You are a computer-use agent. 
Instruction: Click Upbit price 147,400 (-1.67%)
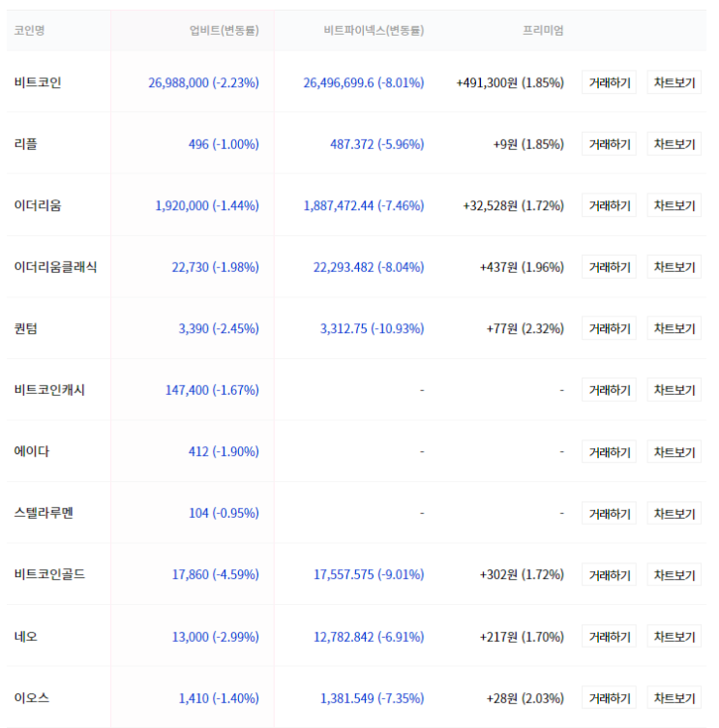click(212, 390)
